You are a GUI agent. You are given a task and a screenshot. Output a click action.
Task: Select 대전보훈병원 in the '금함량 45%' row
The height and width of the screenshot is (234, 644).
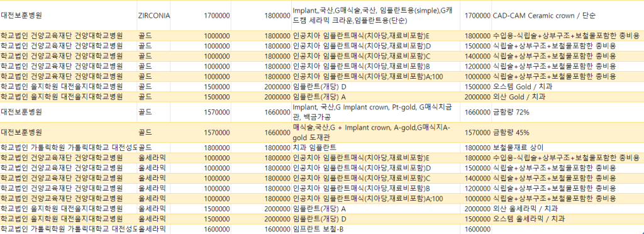point(69,132)
